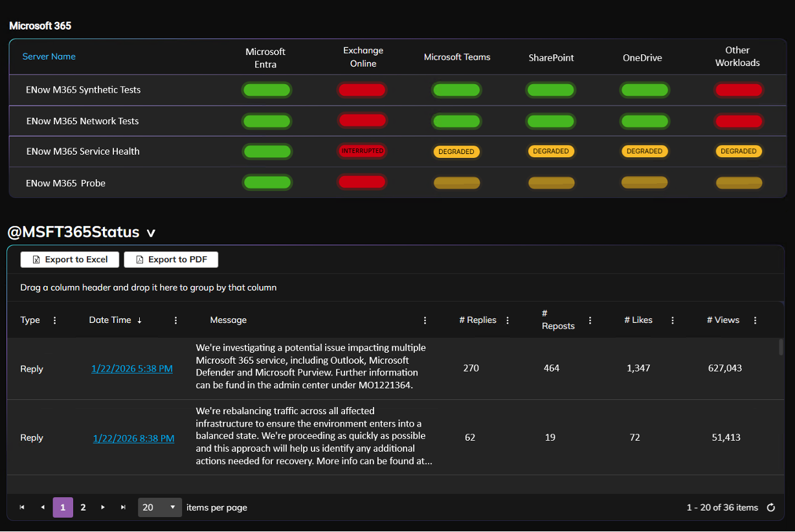The width and height of the screenshot is (795, 532).
Task: Open the # Views column kebab menu
Action: tap(755, 320)
